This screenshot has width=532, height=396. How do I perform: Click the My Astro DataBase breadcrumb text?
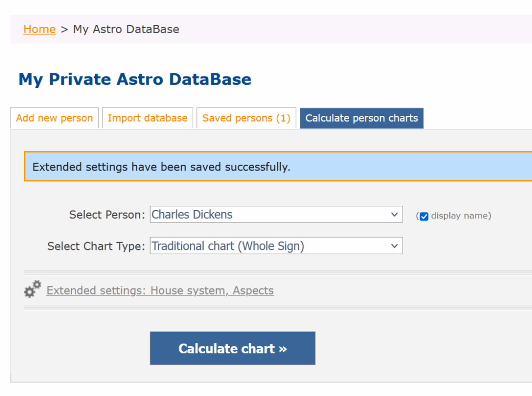[x=126, y=29]
